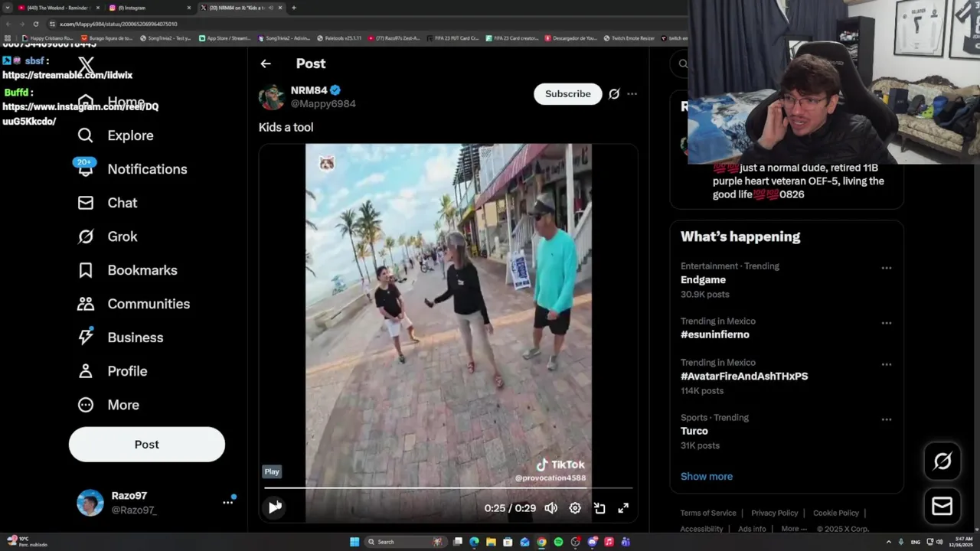Image resolution: width=980 pixels, height=551 pixels.
Task: Expand the video to fullscreen
Action: point(623,508)
